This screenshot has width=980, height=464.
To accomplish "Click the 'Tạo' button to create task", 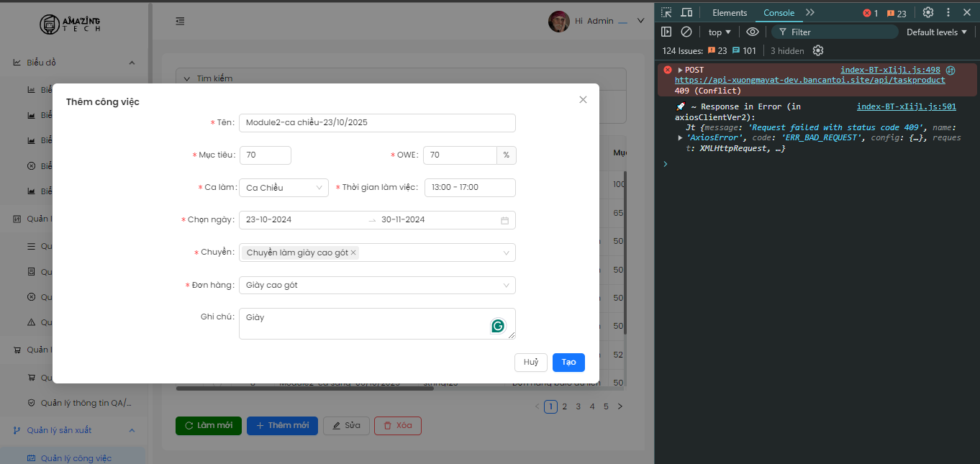I will 568,363.
